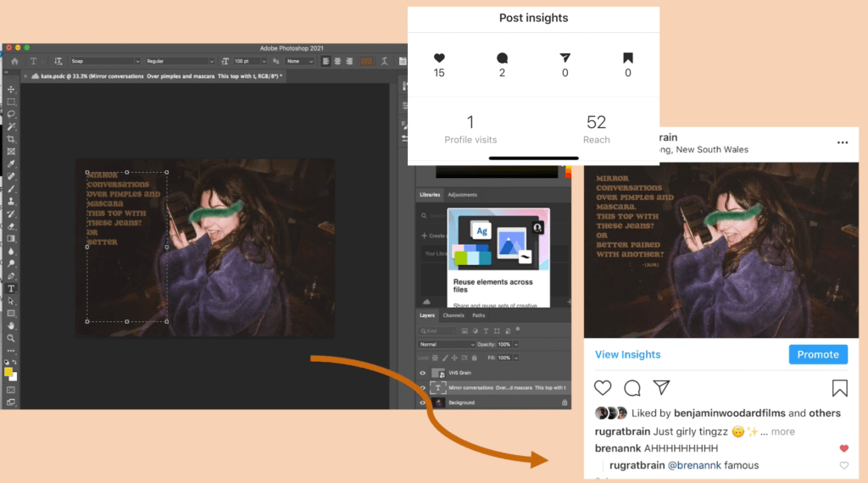Screen dimensions: 868x483
Task: Expand the Normal blend mode dropdown
Action: click(447, 345)
